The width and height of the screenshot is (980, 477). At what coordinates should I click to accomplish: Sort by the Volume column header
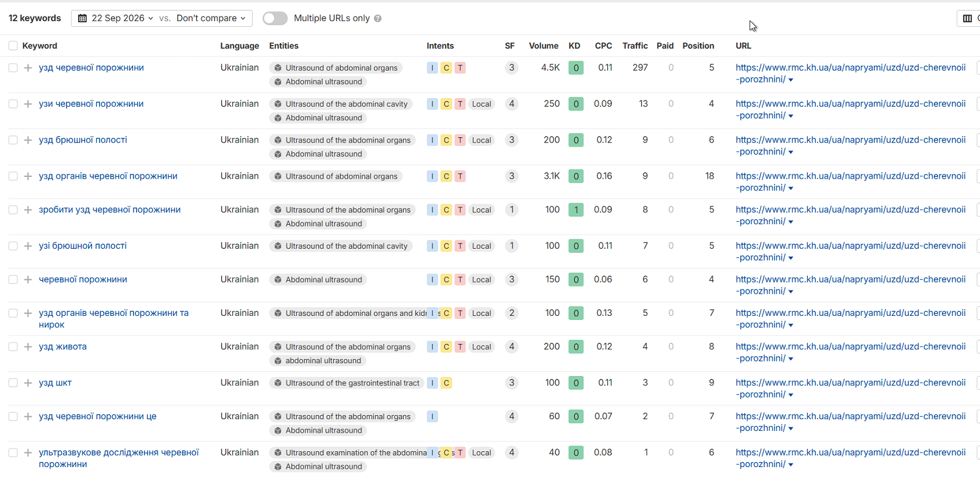click(543, 46)
